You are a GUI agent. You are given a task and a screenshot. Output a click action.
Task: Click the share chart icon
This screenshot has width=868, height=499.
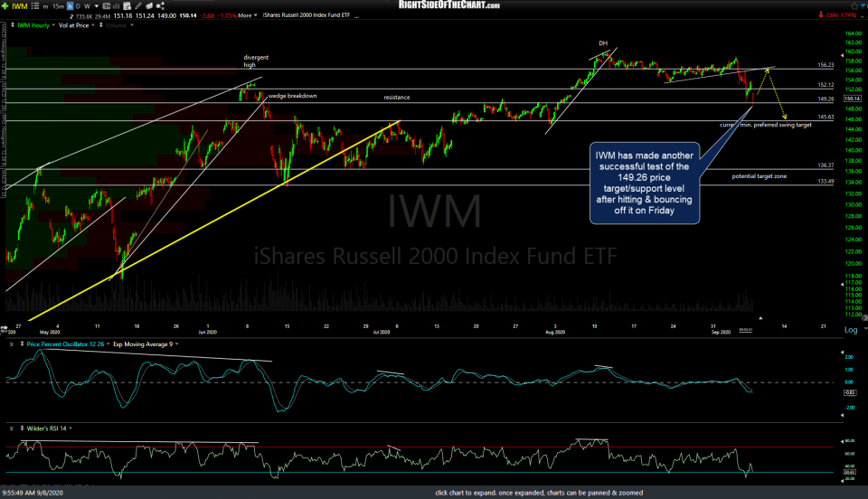click(x=160, y=6)
